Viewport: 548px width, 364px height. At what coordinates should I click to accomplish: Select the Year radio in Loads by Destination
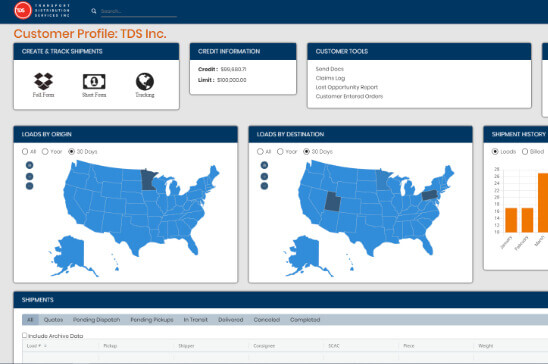click(280, 152)
